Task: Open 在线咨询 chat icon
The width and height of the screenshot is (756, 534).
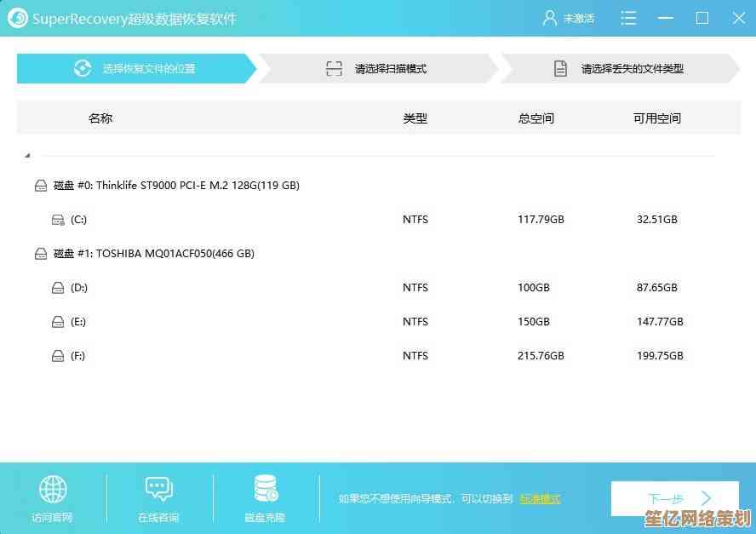Action: point(158,489)
